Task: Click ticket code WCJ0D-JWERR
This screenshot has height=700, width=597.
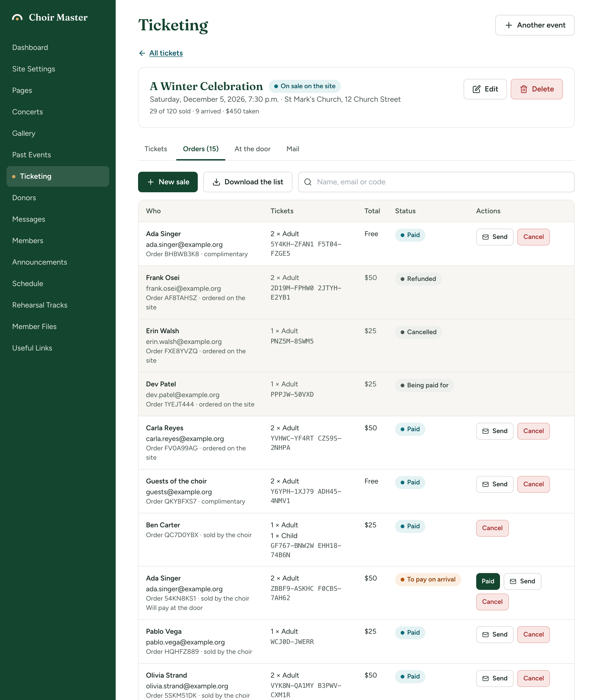Action: [292, 642]
